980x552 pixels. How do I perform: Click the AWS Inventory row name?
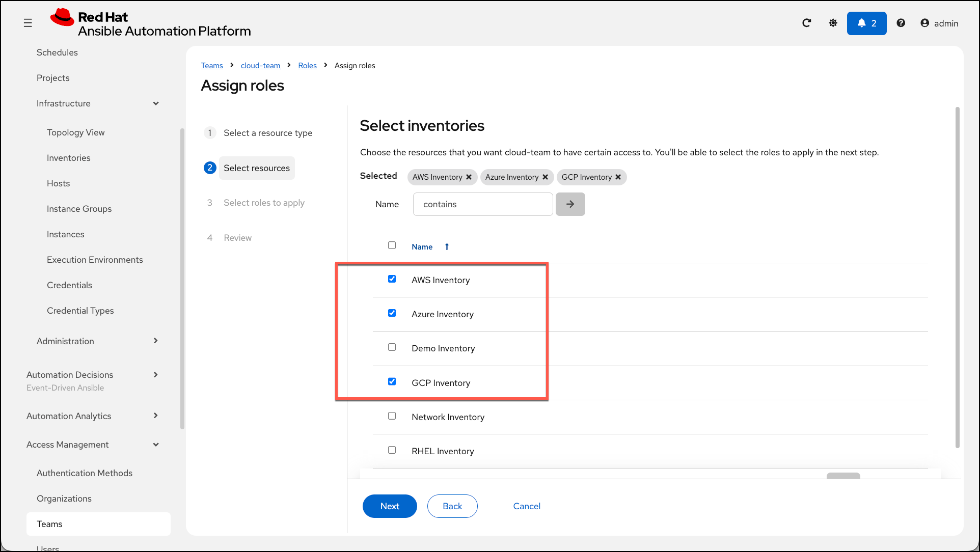441,280
